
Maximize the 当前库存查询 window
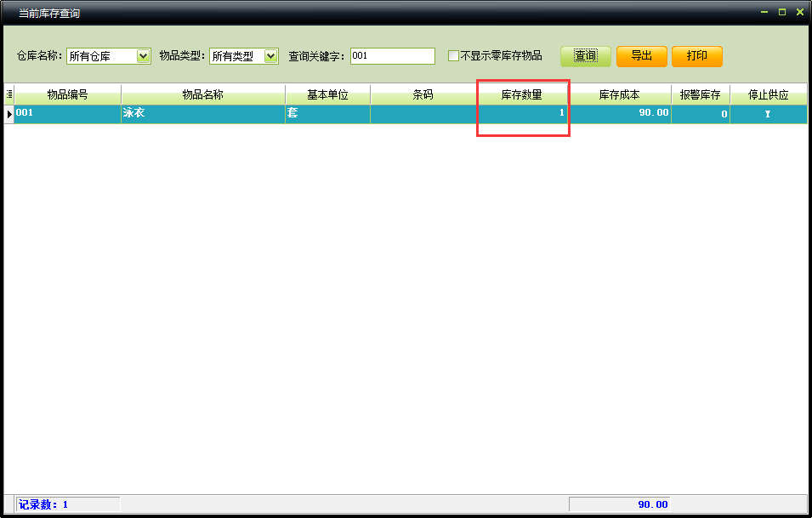tap(781, 13)
